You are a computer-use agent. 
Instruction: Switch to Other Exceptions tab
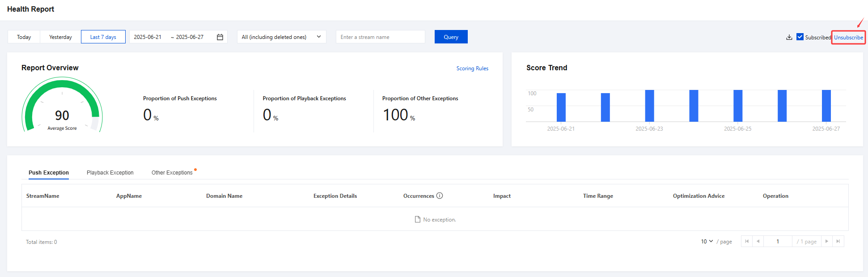(x=172, y=173)
